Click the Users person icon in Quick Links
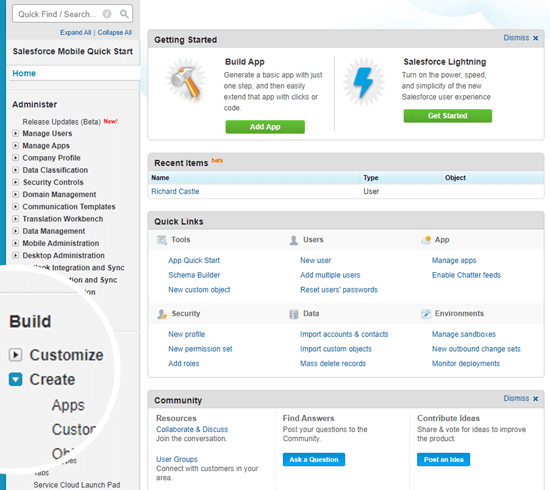The height and width of the screenshot is (490, 550). (294, 240)
